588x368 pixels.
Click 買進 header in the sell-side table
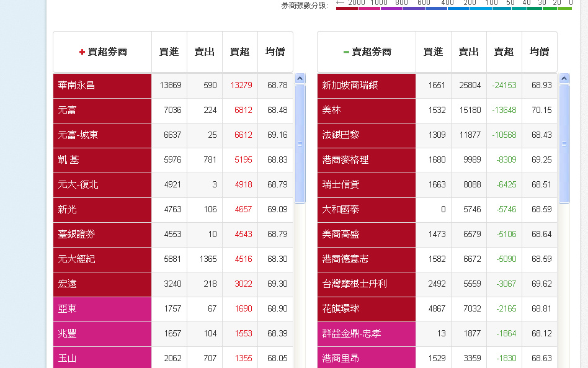pyautogui.click(x=433, y=52)
